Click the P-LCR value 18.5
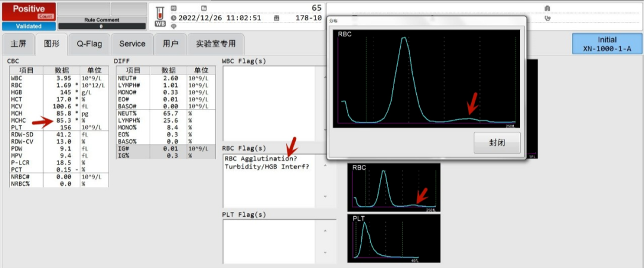This screenshot has width=644, height=268. click(x=63, y=163)
